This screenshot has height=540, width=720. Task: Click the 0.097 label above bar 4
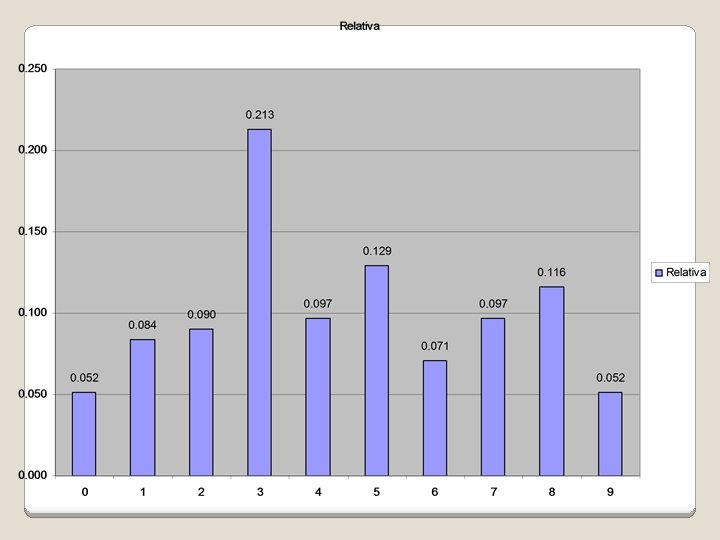coord(318,304)
